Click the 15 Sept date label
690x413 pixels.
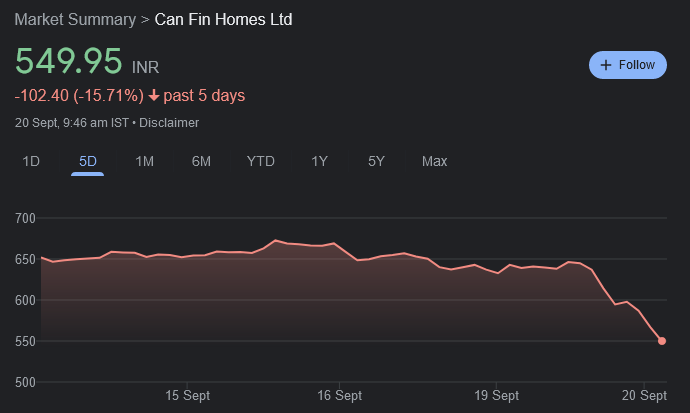click(x=187, y=396)
